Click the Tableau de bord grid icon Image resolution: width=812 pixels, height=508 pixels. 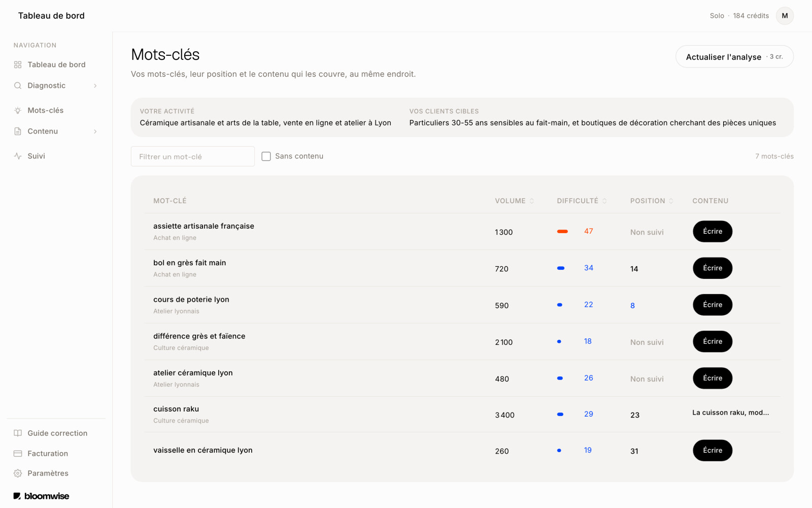(x=18, y=65)
